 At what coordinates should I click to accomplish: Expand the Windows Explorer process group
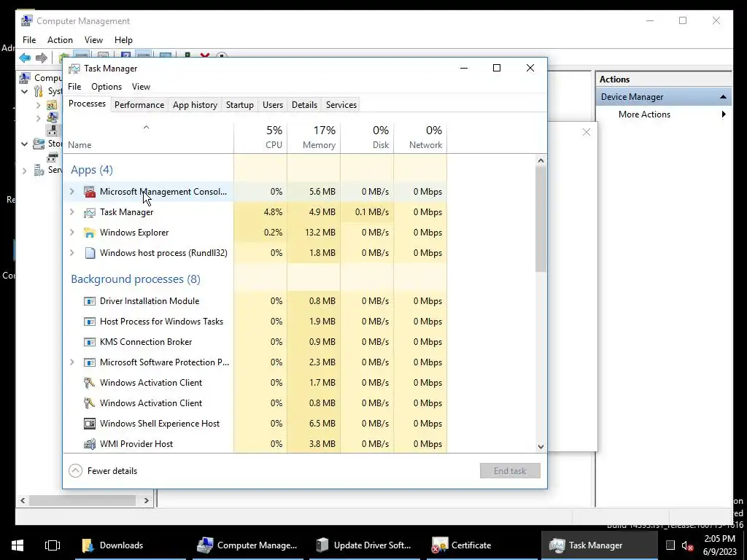pyautogui.click(x=72, y=233)
